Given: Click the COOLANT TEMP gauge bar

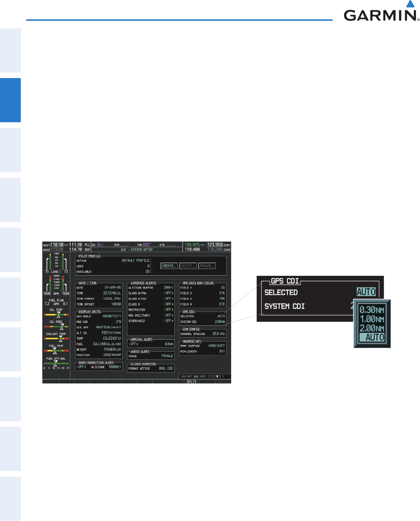Looking at the screenshot, I should coord(56,339).
